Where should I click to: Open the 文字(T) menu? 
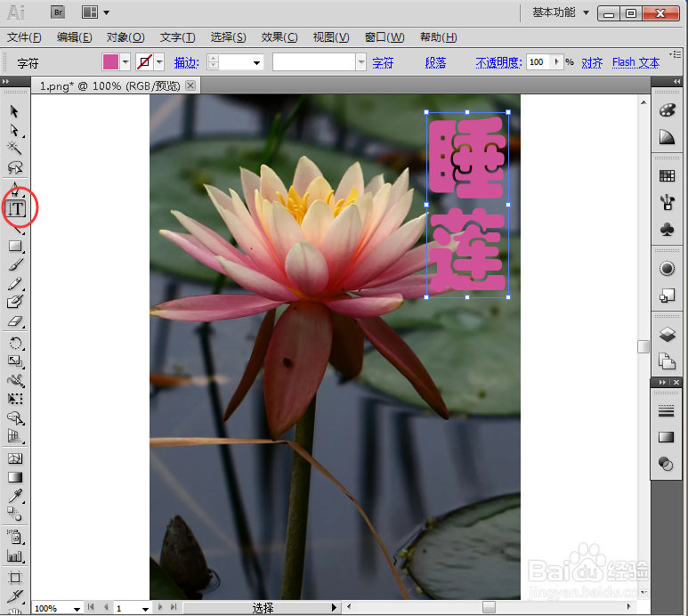coord(177,37)
